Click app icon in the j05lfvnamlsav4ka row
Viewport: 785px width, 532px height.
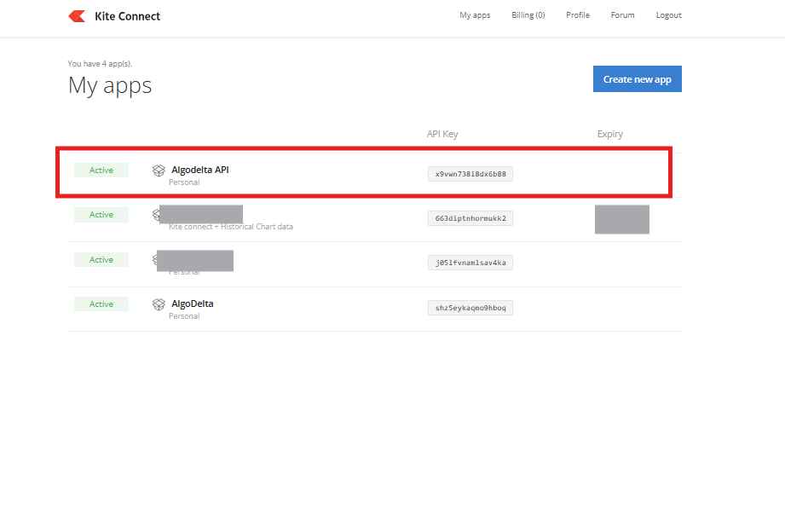coord(156,258)
